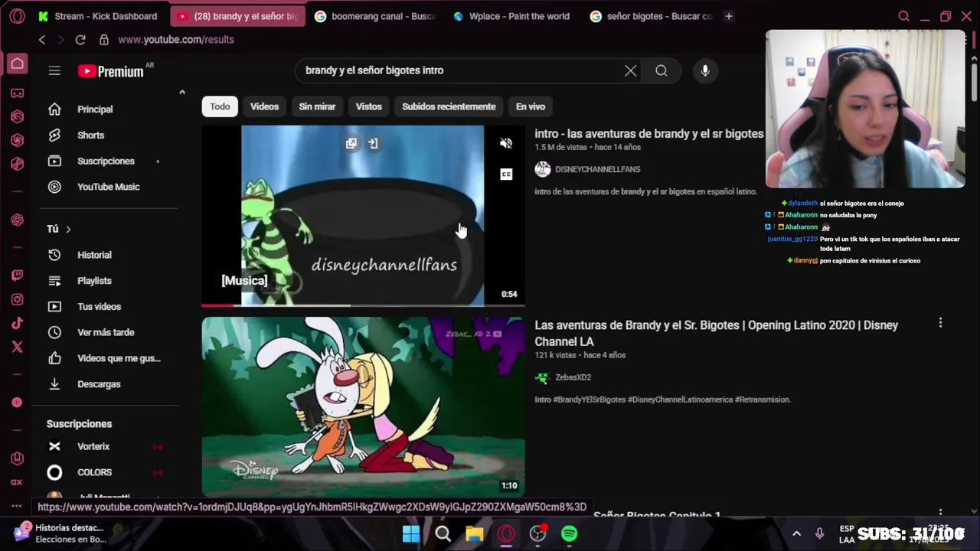Reload the page
Image resolution: width=980 pixels, height=551 pixels.
(80, 40)
